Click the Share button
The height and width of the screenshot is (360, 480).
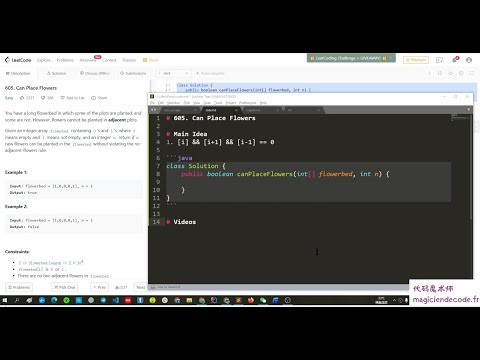99,98
